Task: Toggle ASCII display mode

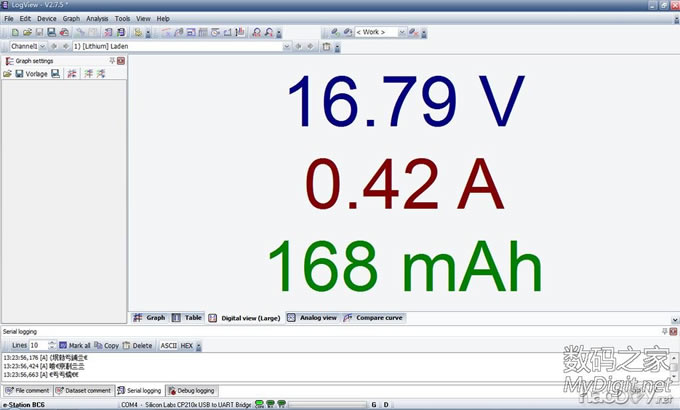Action: click(168, 345)
